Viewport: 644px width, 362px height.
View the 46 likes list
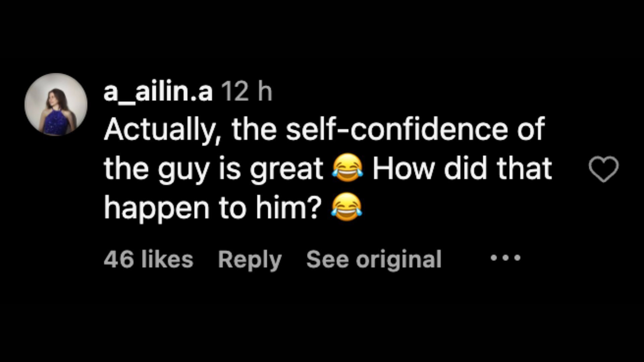click(x=148, y=260)
